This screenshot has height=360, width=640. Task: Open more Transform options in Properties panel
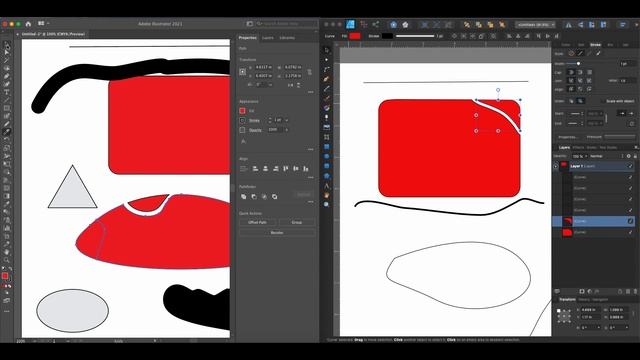click(x=311, y=92)
